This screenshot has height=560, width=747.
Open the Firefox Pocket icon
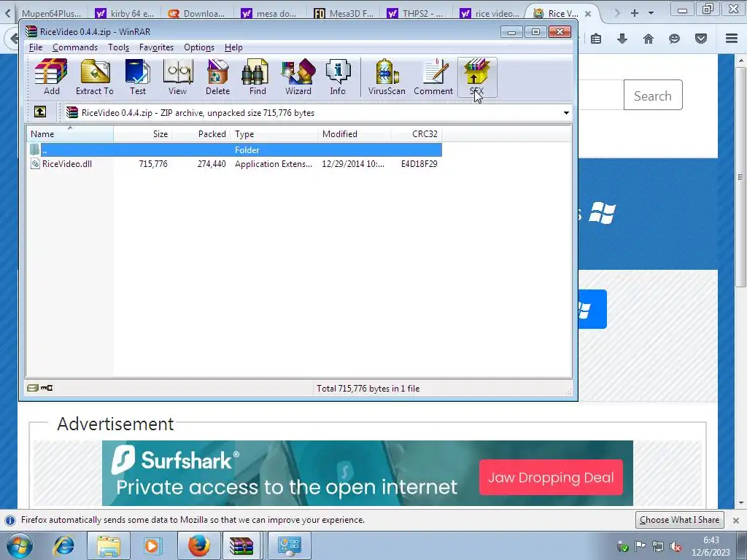coord(700,39)
